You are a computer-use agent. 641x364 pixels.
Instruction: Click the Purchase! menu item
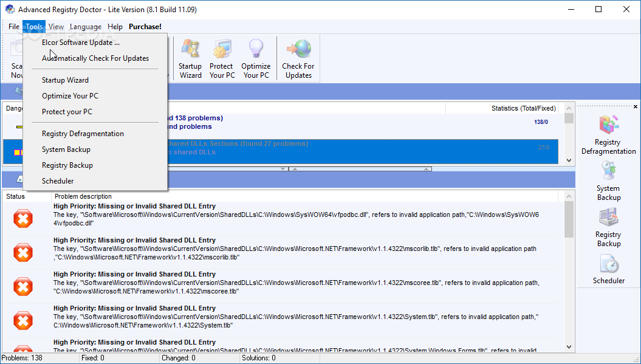click(145, 27)
